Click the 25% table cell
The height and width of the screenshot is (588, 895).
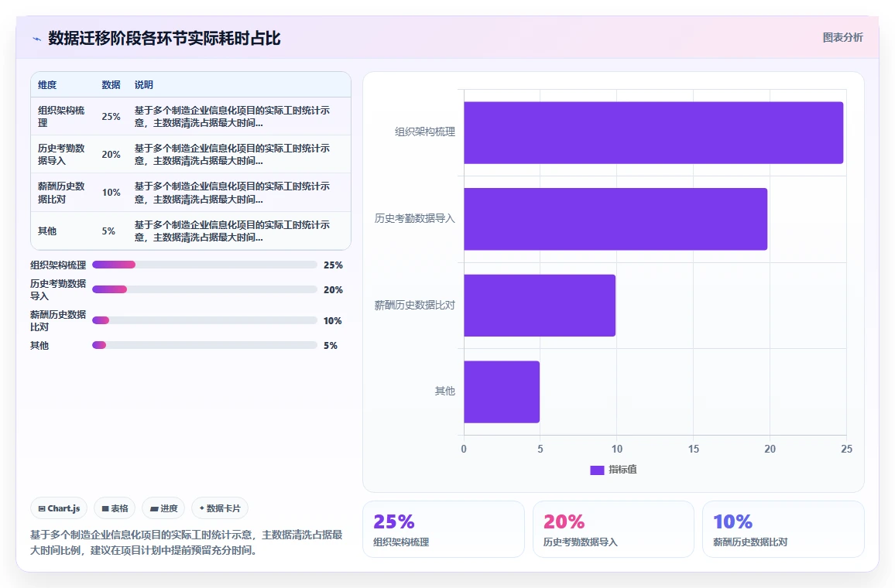[x=111, y=116]
